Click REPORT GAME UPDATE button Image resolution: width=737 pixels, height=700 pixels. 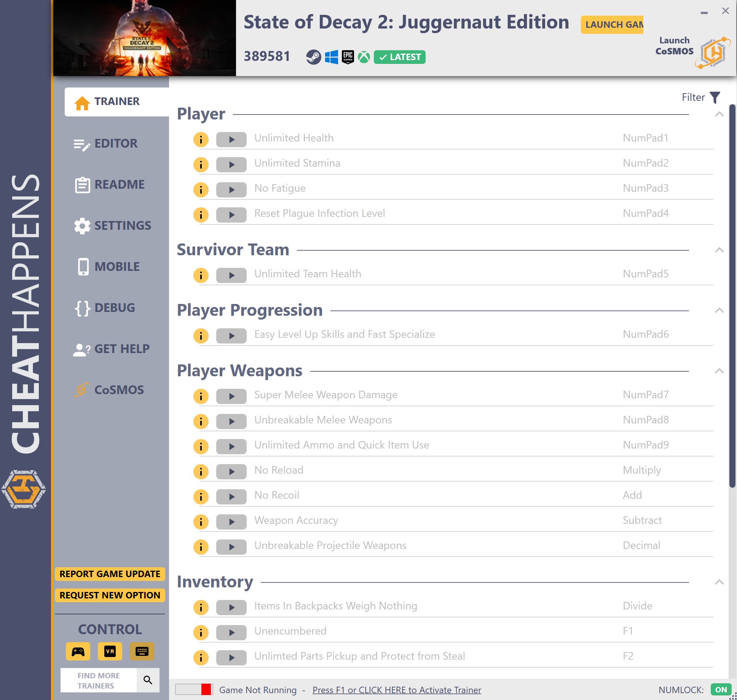(109, 573)
